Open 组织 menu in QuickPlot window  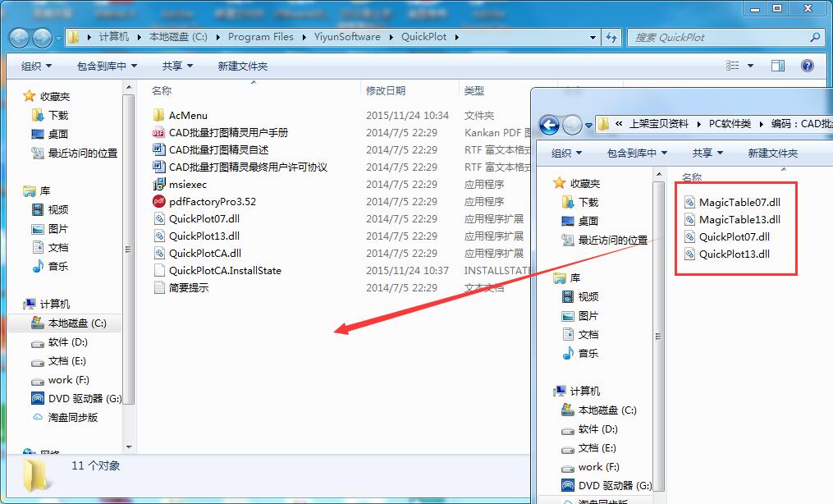pos(35,66)
